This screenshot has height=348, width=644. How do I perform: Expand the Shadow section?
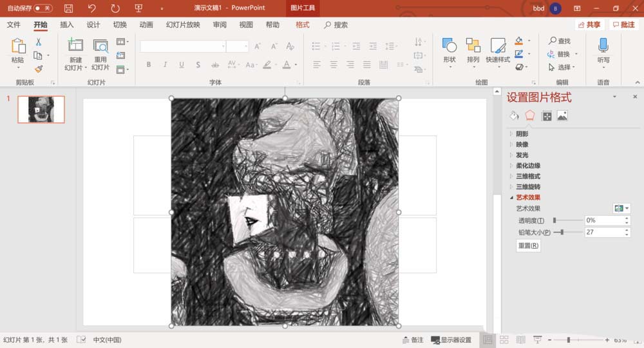click(x=522, y=133)
